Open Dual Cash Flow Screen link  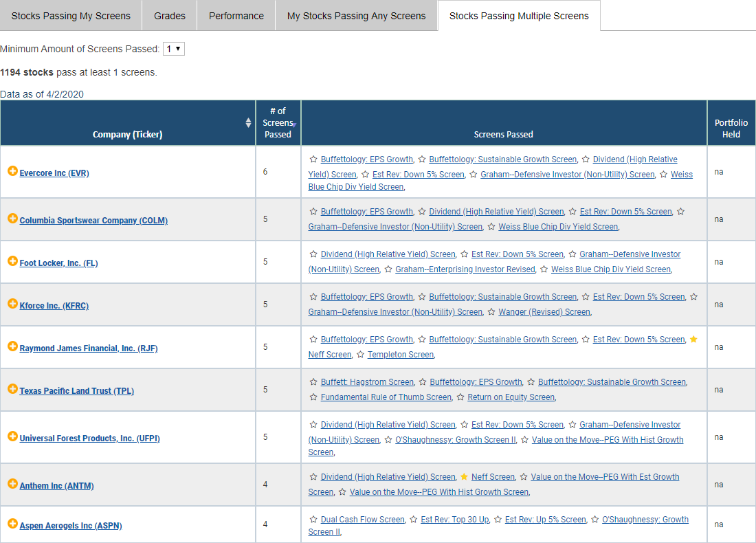pos(363,520)
